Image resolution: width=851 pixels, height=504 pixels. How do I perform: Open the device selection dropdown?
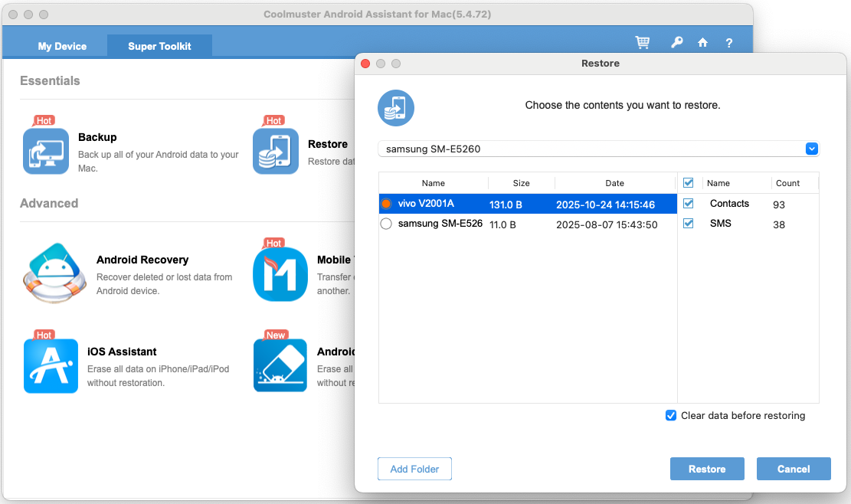(x=811, y=149)
